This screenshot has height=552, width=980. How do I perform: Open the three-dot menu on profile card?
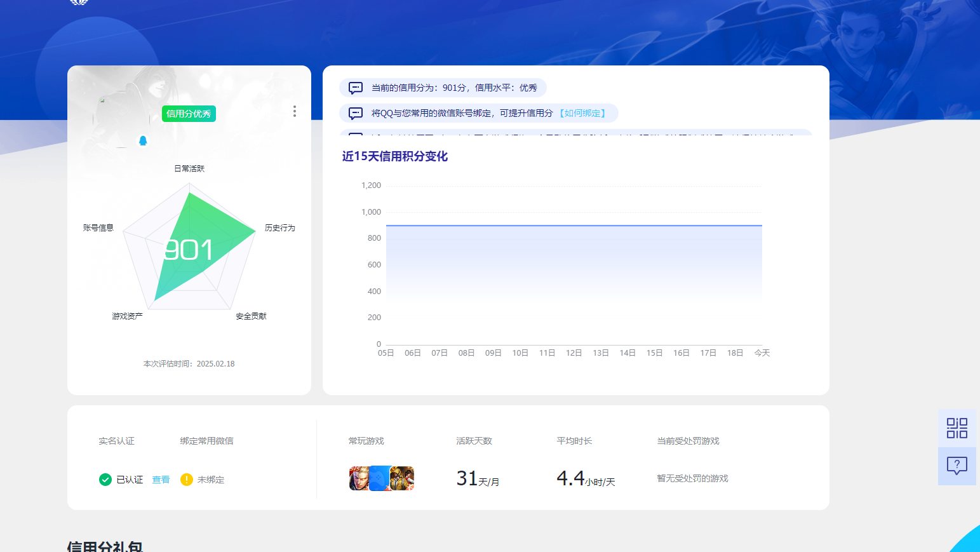coord(295,111)
